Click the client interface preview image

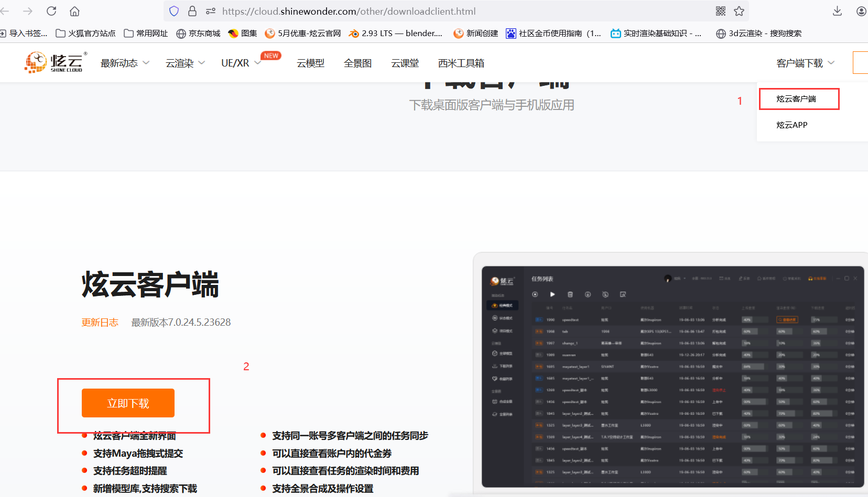click(672, 377)
